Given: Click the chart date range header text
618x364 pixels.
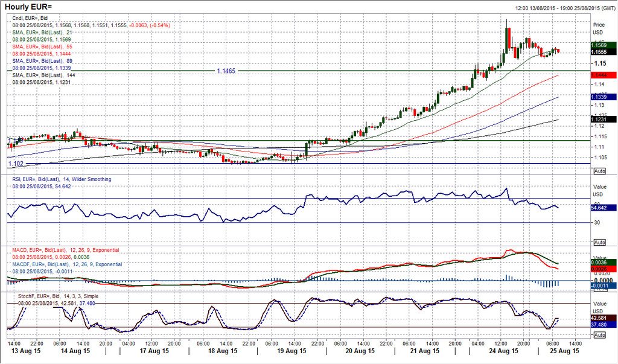Looking at the screenshot, I should pos(564,8).
